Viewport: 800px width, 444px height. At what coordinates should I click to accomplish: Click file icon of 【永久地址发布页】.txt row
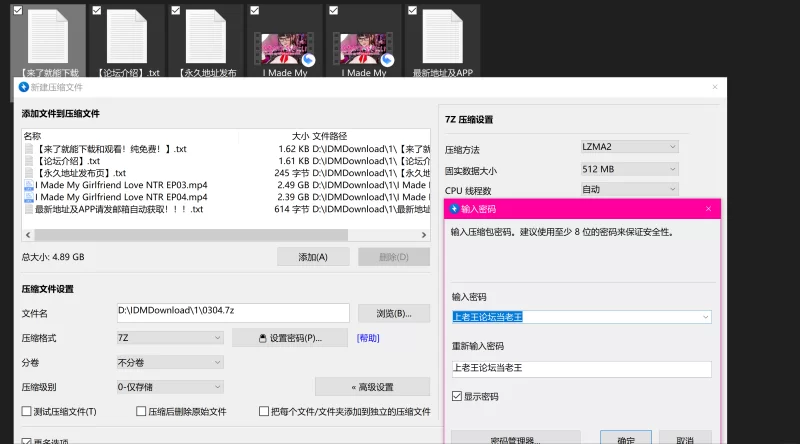pos(29,173)
